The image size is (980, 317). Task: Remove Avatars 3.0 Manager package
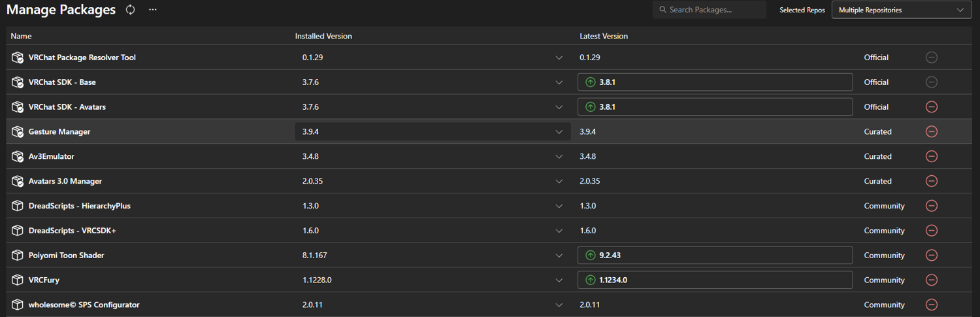[x=932, y=181]
